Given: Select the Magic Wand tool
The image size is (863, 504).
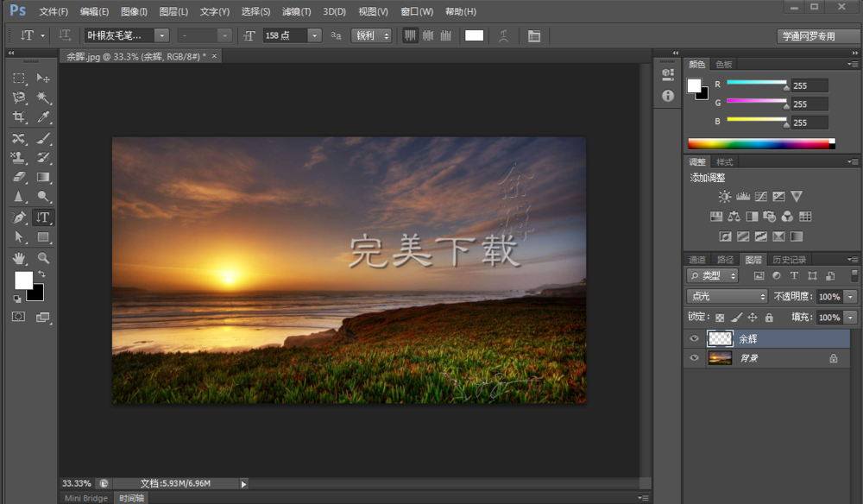Looking at the screenshot, I should tap(43, 98).
